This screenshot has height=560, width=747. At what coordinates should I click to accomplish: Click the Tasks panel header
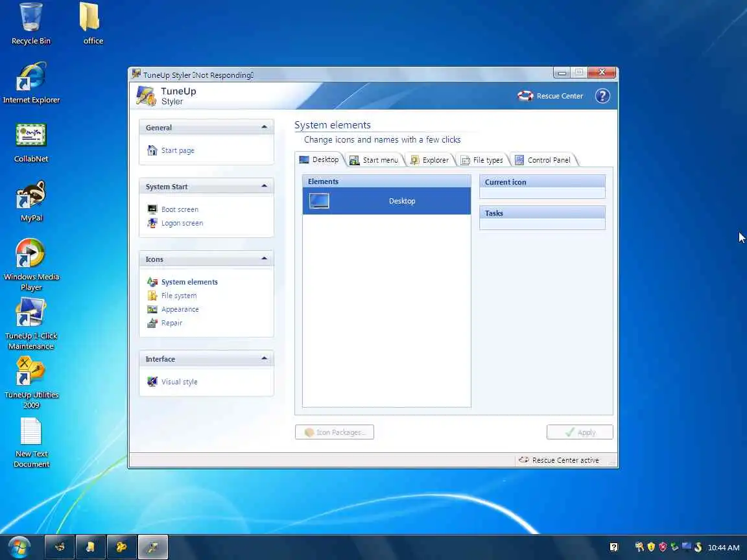pos(542,213)
